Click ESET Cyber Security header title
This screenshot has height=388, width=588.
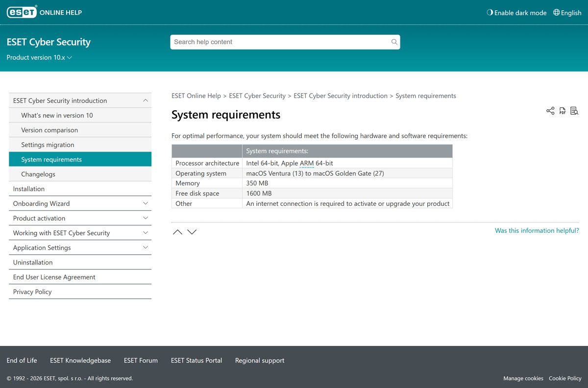tap(49, 42)
